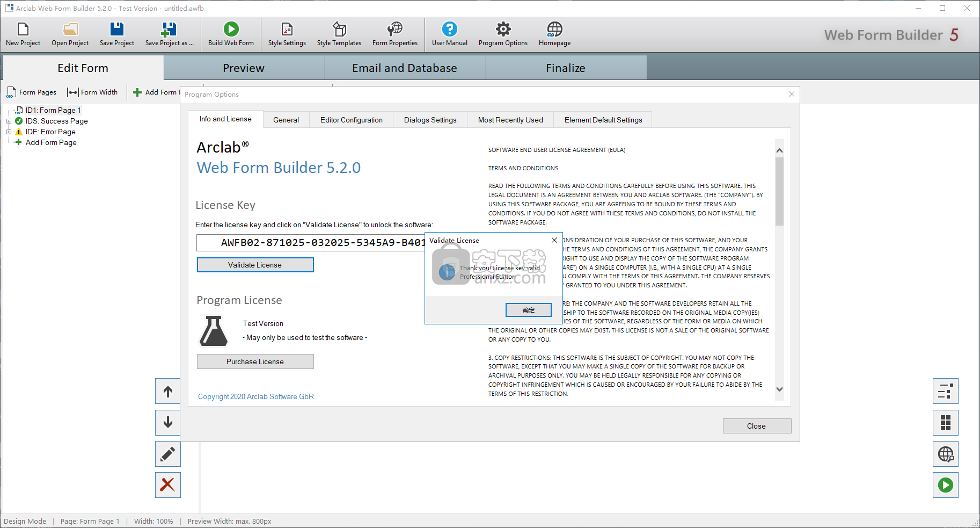Visit Homepage via globe icon
Viewport: 980px width, 528px height.
tap(554, 34)
